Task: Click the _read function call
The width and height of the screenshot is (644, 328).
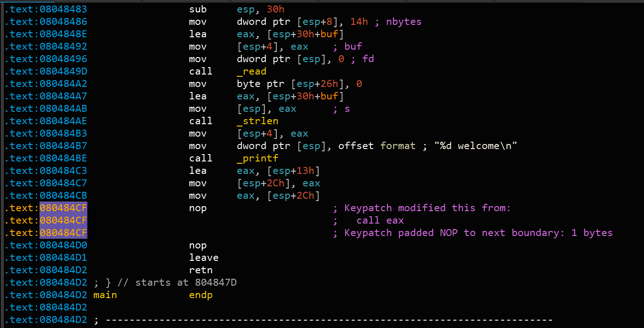Action: (x=252, y=71)
